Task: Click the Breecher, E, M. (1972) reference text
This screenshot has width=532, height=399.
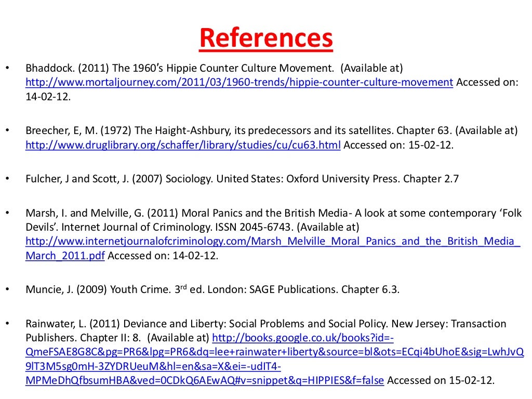Action: click(271, 130)
